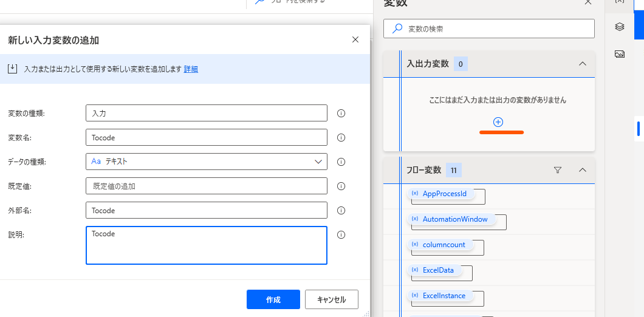Edit the 変数名 field containing Tocode
The height and width of the screenshot is (317, 644).
click(207, 138)
